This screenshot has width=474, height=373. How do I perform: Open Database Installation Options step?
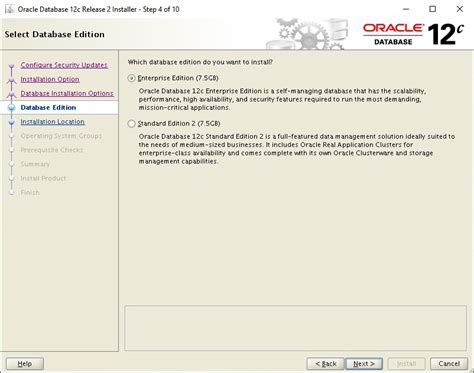(67, 93)
